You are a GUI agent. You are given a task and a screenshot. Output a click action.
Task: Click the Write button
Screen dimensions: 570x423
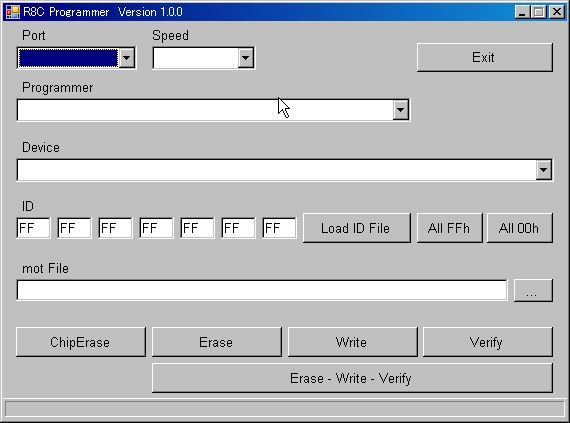tap(353, 342)
